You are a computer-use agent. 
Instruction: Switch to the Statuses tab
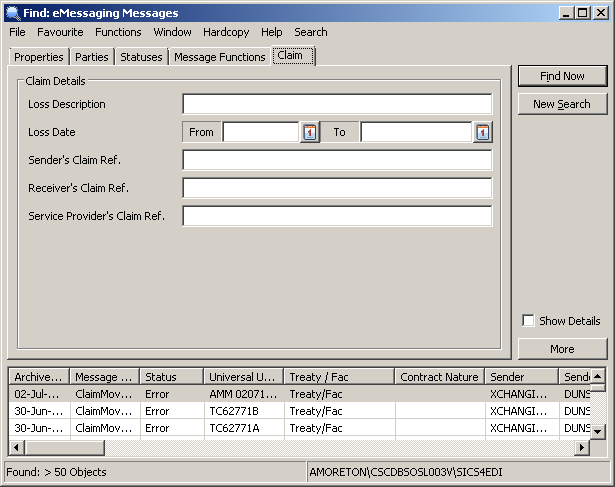point(141,57)
